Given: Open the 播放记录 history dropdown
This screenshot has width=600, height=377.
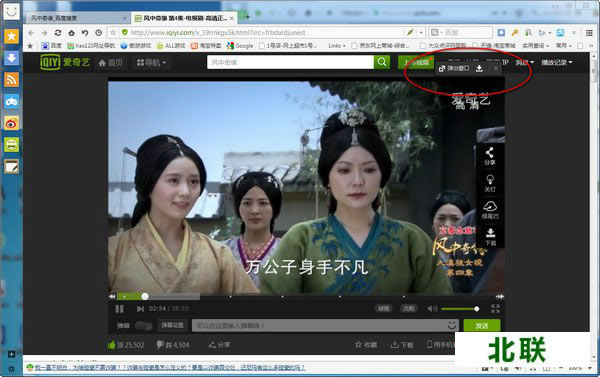Looking at the screenshot, I should (x=557, y=62).
